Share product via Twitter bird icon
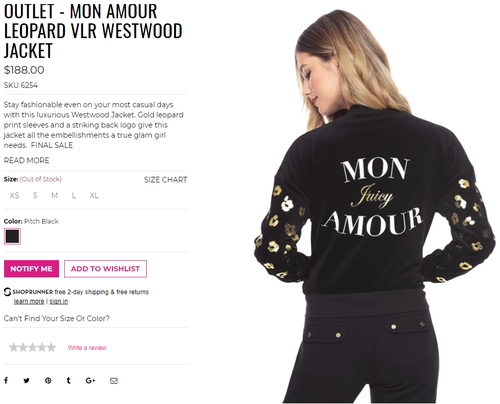Image resolution: width=500 pixels, height=404 pixels. point(26,380)
